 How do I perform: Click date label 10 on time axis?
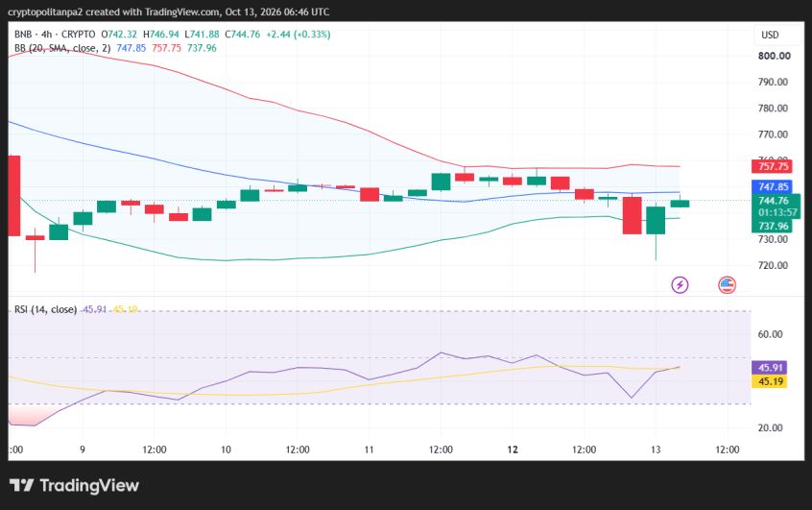click(x=226, y=449)
